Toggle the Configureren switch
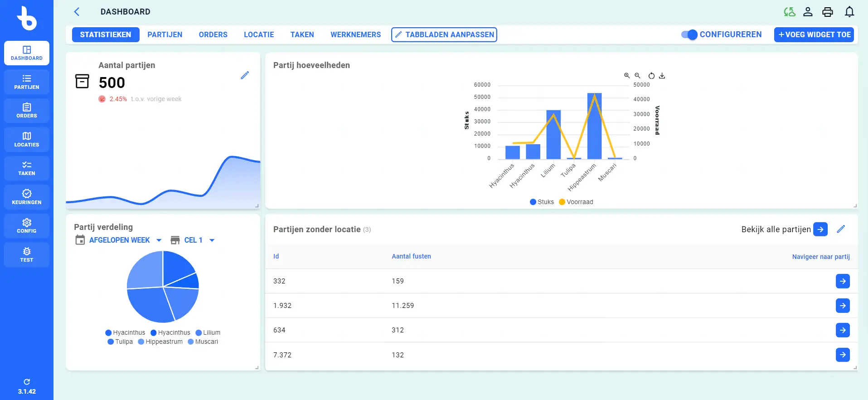 [689, 34]
